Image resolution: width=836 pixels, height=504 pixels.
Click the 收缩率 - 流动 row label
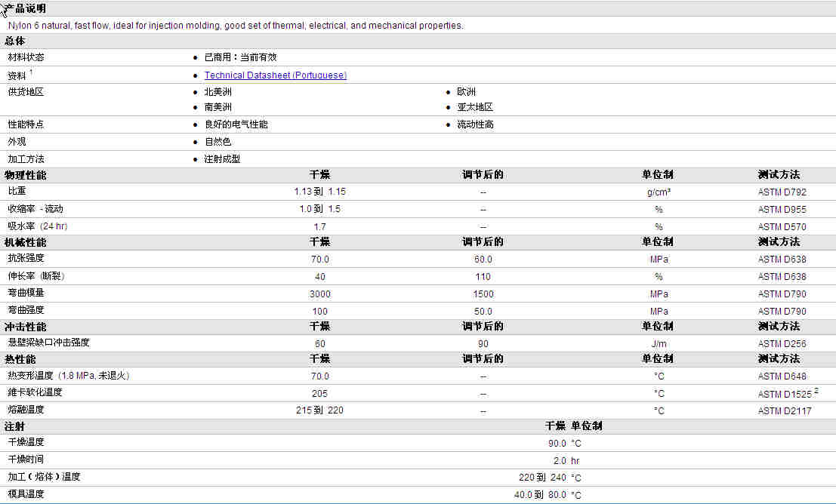[35, 209]
